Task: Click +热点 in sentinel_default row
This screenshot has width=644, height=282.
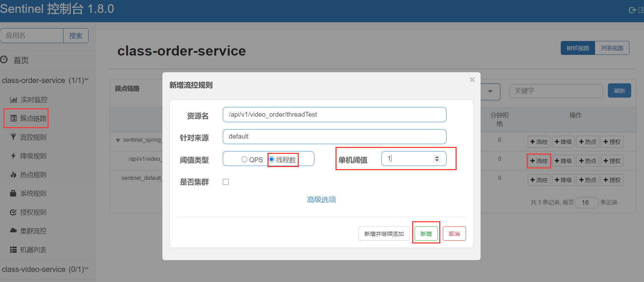Action: (x=587, y=180)
